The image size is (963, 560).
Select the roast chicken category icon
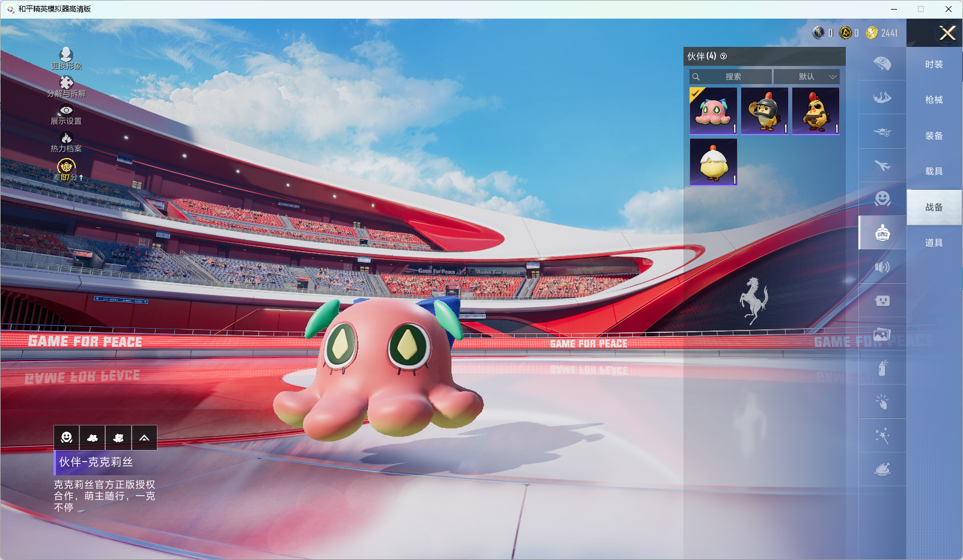tap(882, 469)
